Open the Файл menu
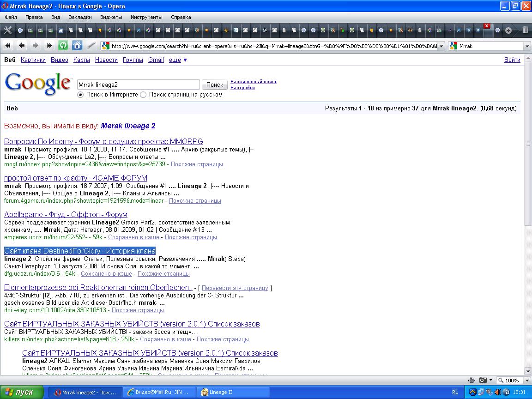 point(11,17)
